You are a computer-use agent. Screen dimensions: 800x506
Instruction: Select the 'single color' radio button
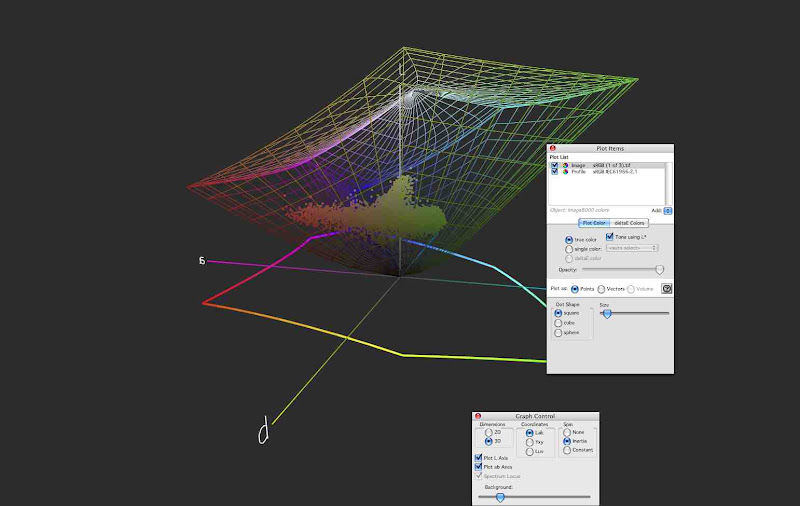[569, 249]
